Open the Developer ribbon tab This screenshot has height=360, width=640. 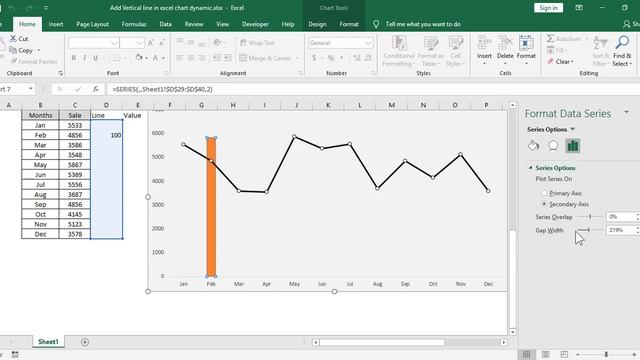point(255,24)
